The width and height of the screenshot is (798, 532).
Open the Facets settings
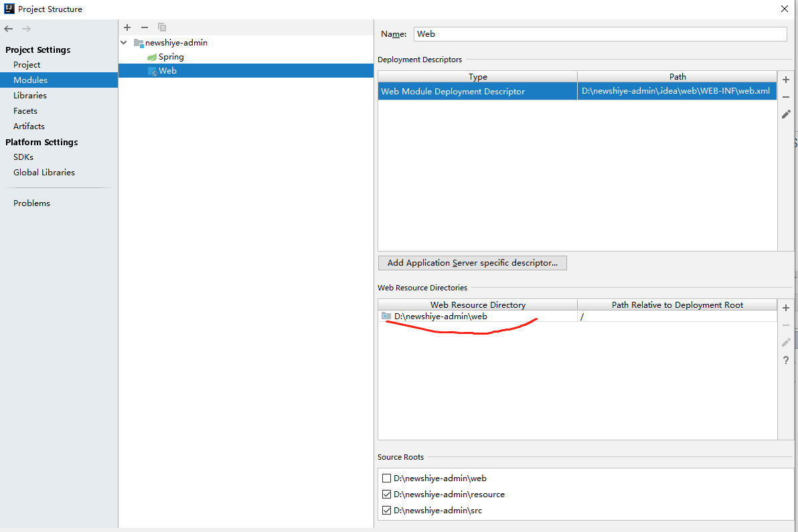tap(25, 111)
